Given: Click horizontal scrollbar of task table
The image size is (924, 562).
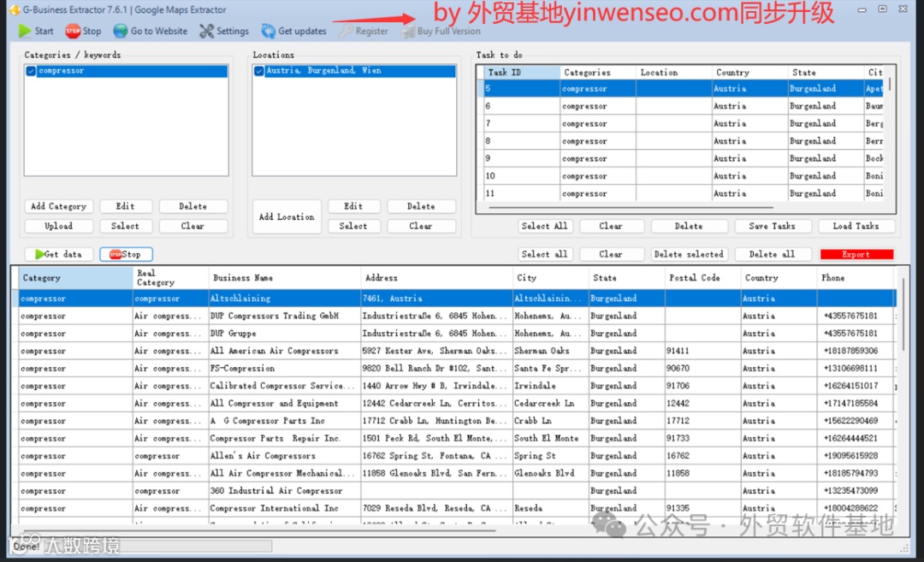Looking at the screenshot, I should [x=631, y=207].
